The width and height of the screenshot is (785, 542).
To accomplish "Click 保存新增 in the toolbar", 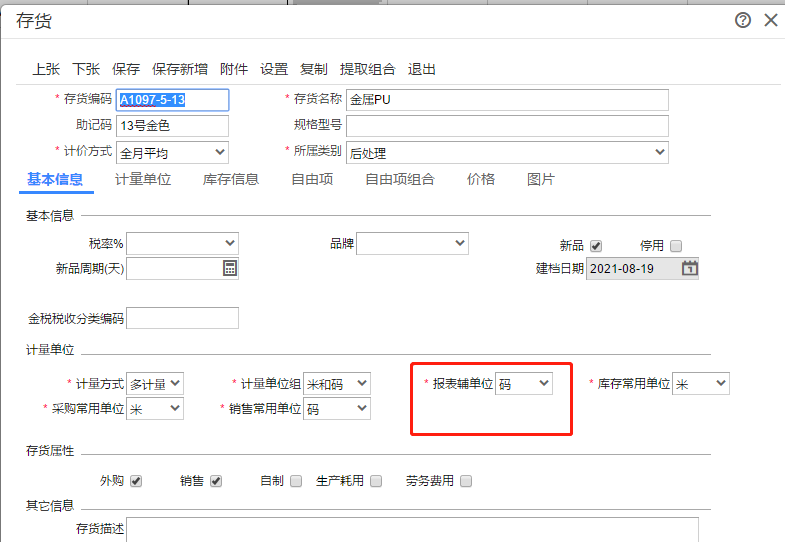I will [x=180, y=69].
